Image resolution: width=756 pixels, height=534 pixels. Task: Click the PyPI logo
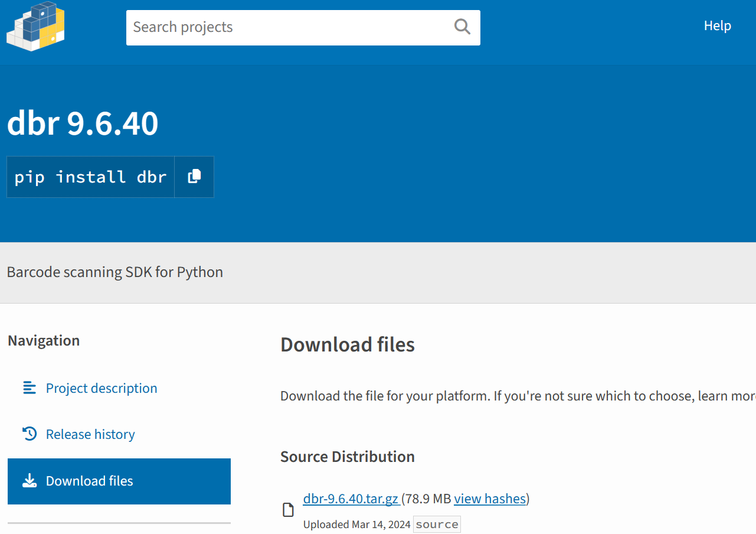point(35,26)
